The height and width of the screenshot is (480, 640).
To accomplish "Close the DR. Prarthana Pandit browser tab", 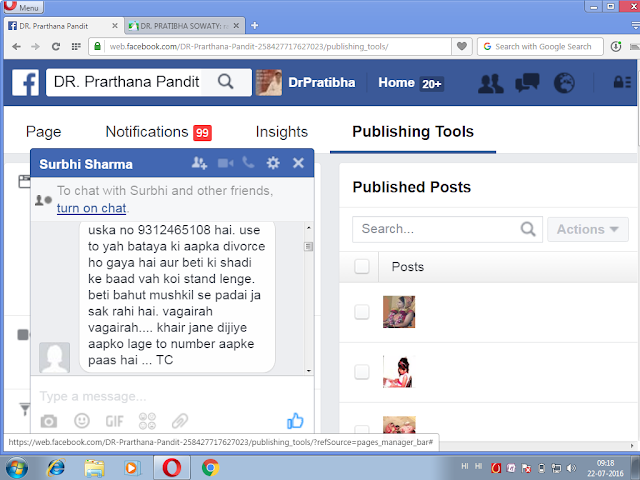I will pyautogui.click(x=115, y=26).
